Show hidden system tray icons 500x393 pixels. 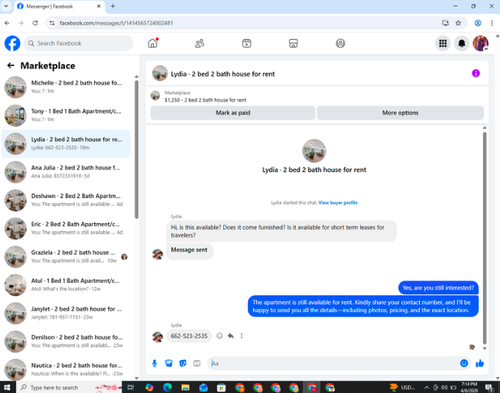426,387
